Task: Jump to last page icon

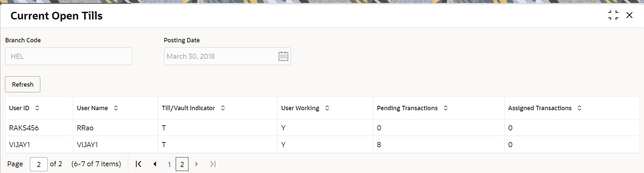Action: 213,164
